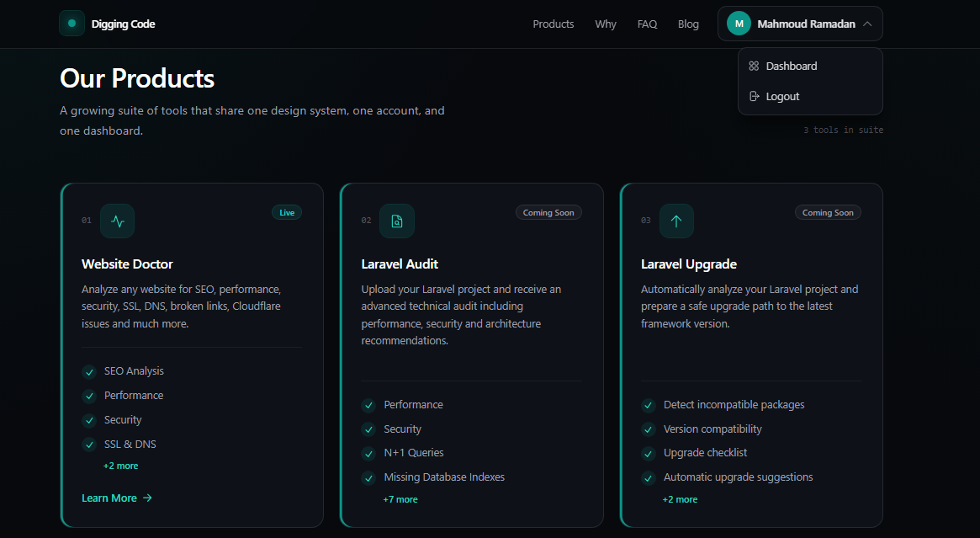Click the check icon beside SEO Analysis

click(x=89, y=371)
